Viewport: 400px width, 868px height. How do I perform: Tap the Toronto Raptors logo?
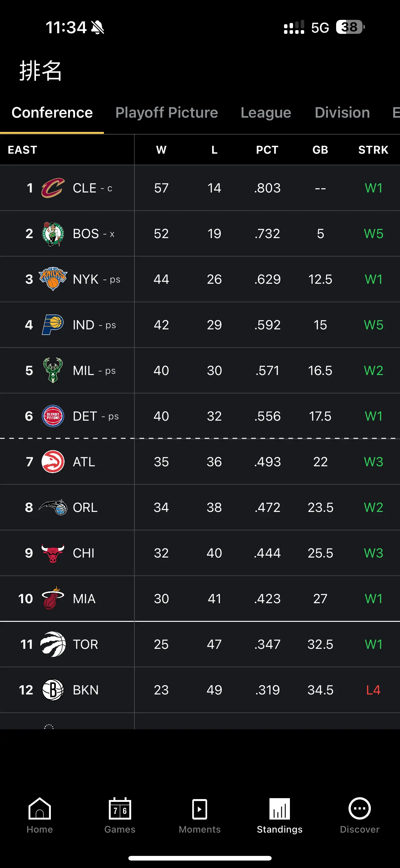pyautogui.click(x=53, y=644)
